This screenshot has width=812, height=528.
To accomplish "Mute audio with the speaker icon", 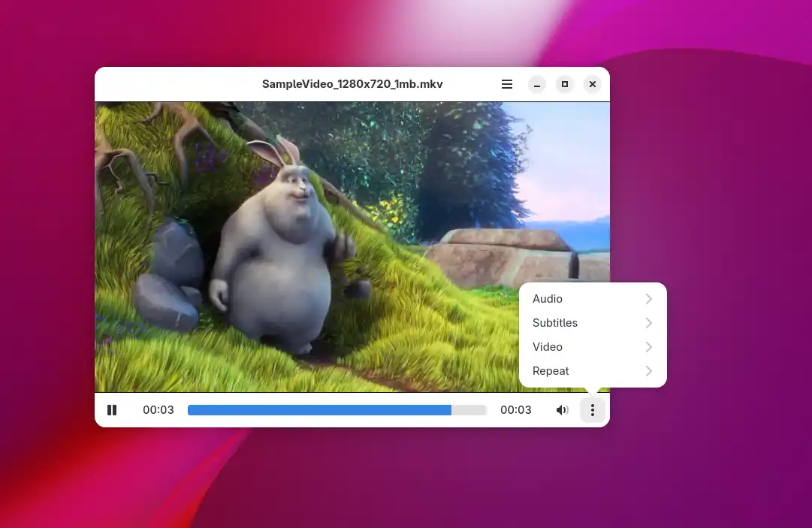I will pos(563,410).
